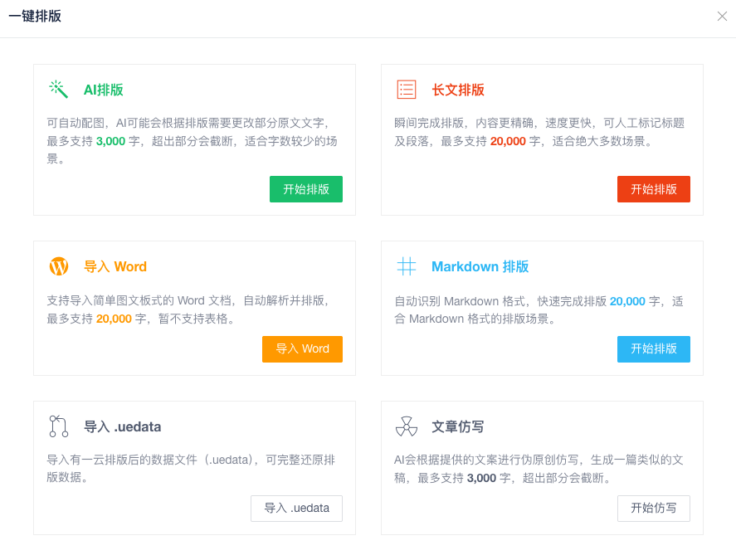Select the red 长文排版 heading
Image resolution: width=736 pixels, height=560 pixels.
pyautogui.click(x=457, y=90)
